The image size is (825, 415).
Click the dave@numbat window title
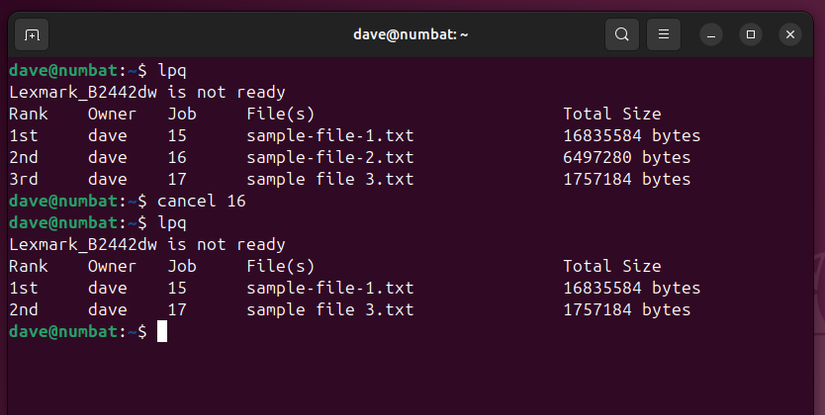click(x=411, y=35)
